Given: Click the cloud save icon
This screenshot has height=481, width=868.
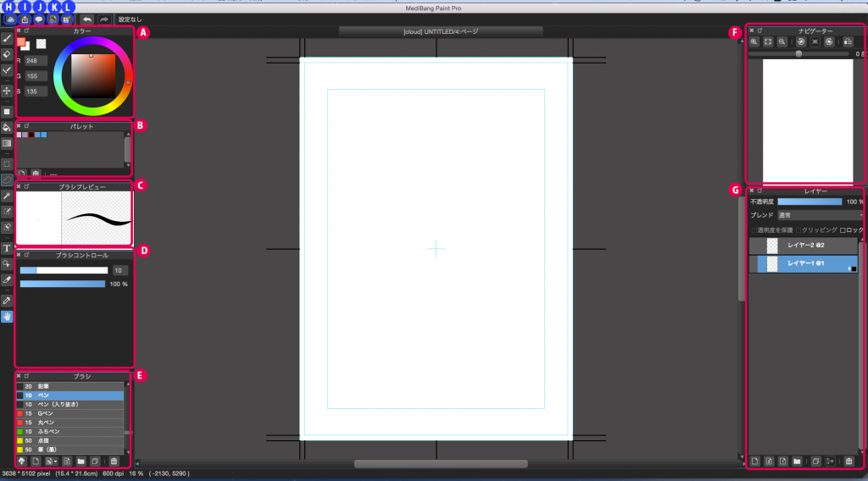Looking at the screenshot, I should (10, 19).
